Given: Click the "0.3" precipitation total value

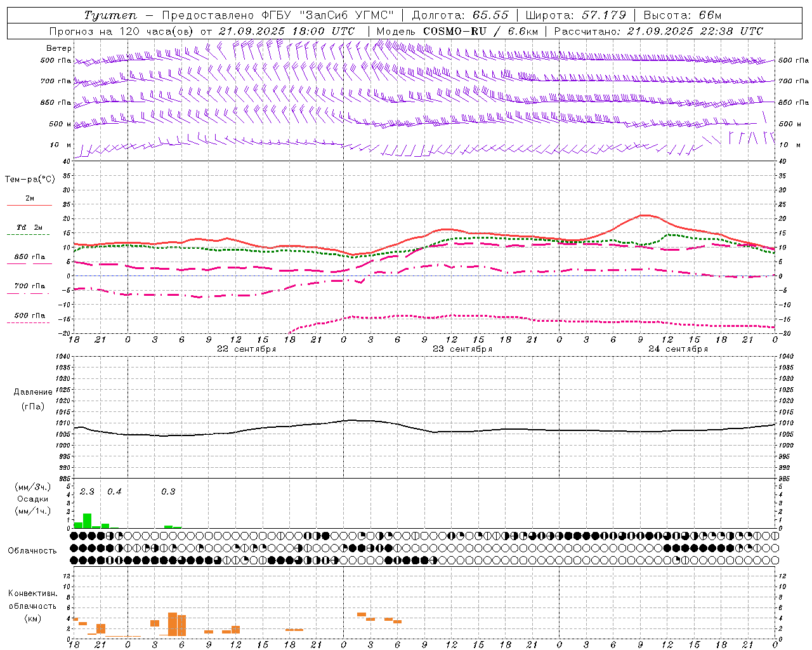Looking at the screenshot, I should tap(168, 491).
